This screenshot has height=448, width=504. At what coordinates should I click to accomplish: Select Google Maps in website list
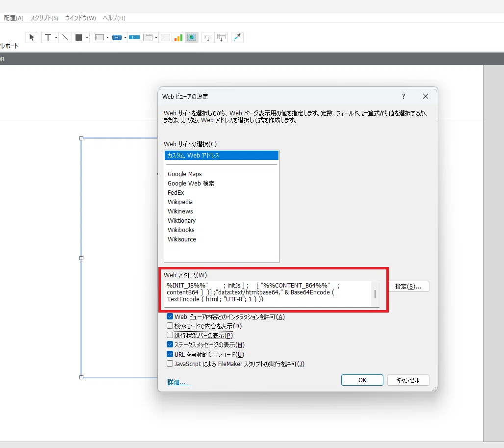tap(184, 174)
